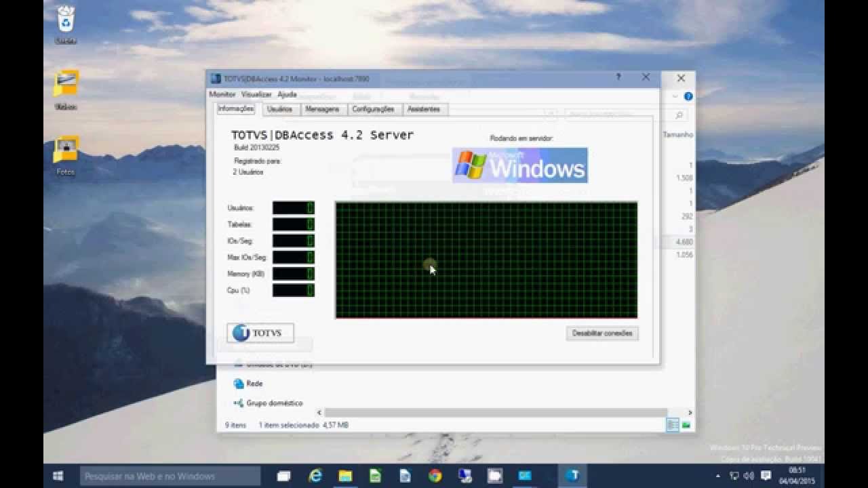The width and height of the screenshot is (868, 488).
Task: Click Explorer scrollbar left arrow
Action: (x=319, y=412)
